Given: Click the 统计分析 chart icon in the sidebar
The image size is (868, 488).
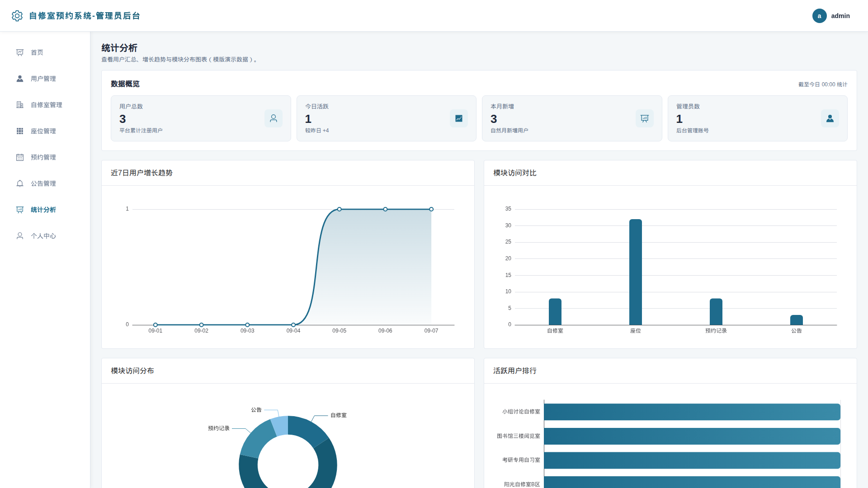Looking at the screenshot, I should [x=20, y=210].
